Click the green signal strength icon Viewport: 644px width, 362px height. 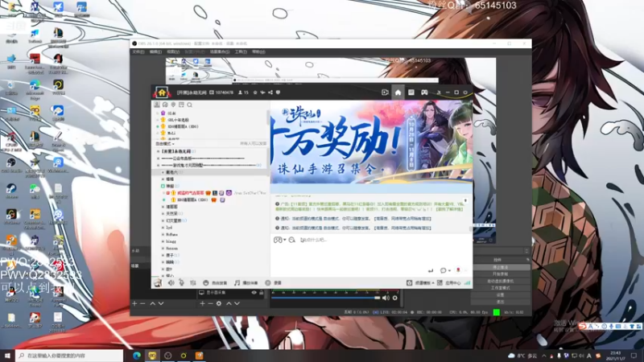point(467,283)
